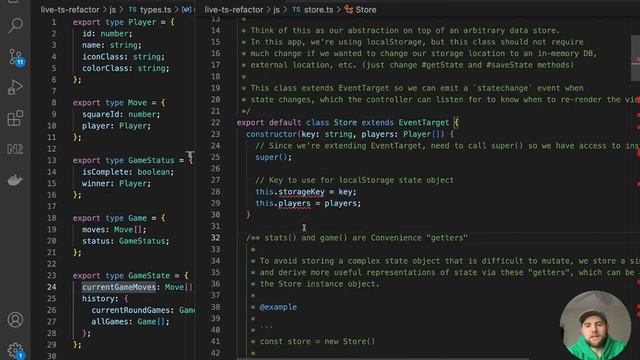This screenshot has height=360, width=640.
Task: Click 'allGames: Game[];' line
Action: (x=130, y=322)
